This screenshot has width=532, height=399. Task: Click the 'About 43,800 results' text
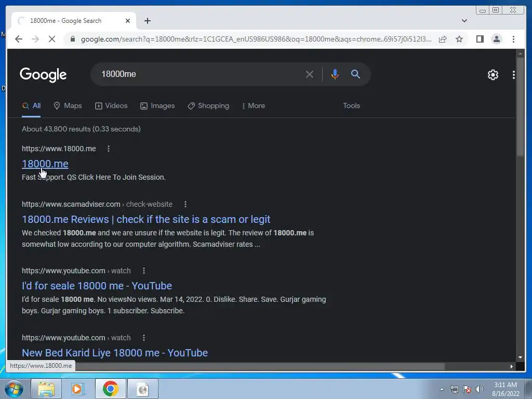pos(81,129)
